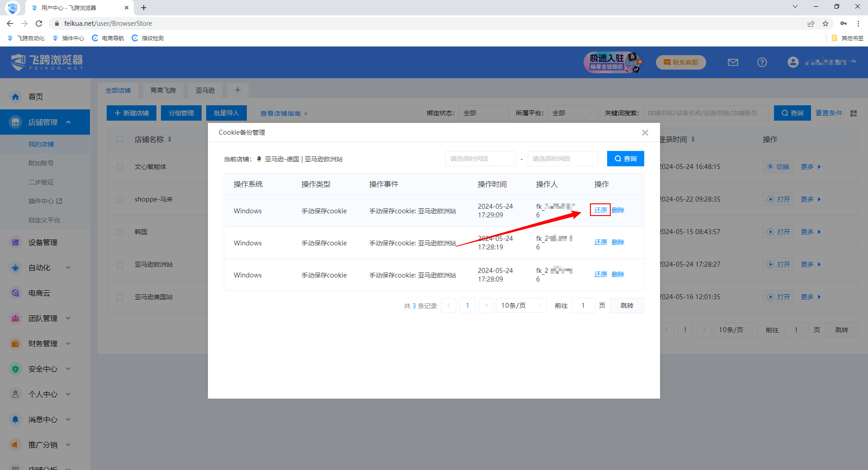Click the home icon beside 首页
868x470 pixels.
[16, 97]
